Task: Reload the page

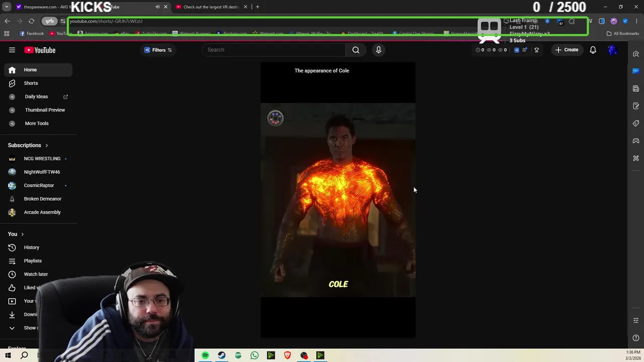Action: 31,21
